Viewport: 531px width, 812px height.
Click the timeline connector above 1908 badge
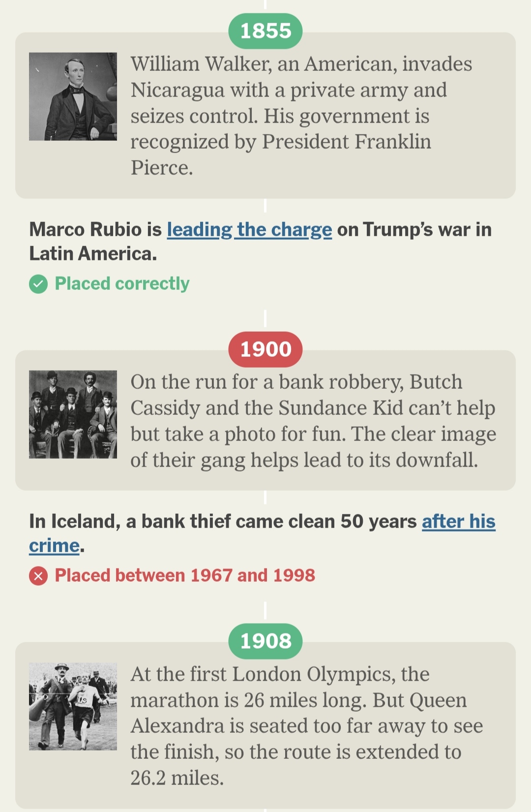(265, 610)
